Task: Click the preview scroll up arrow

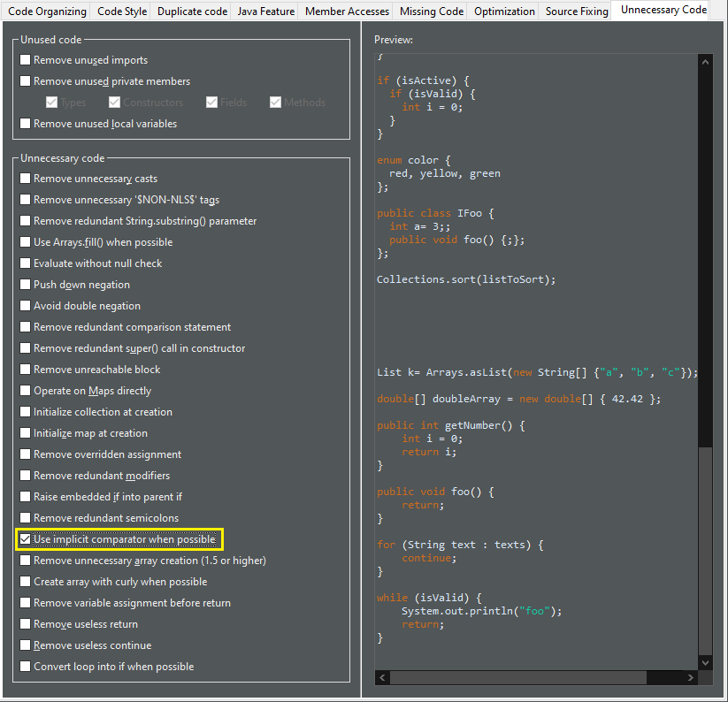Action: (705, 62)
